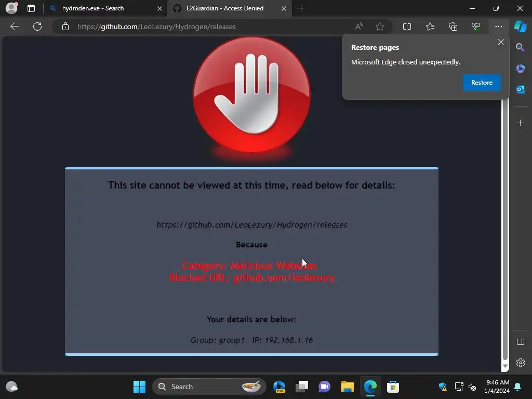The image size is (532, 399).
Task: View site information lock icon
Action: pos(65,26)
